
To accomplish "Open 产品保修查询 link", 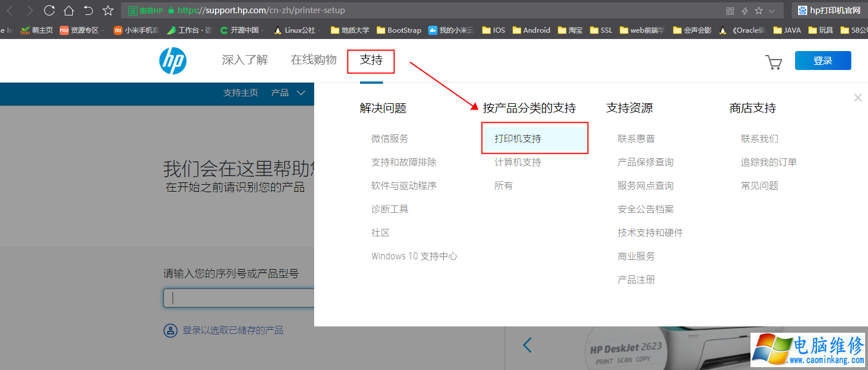I will click(x=646, y=162).
